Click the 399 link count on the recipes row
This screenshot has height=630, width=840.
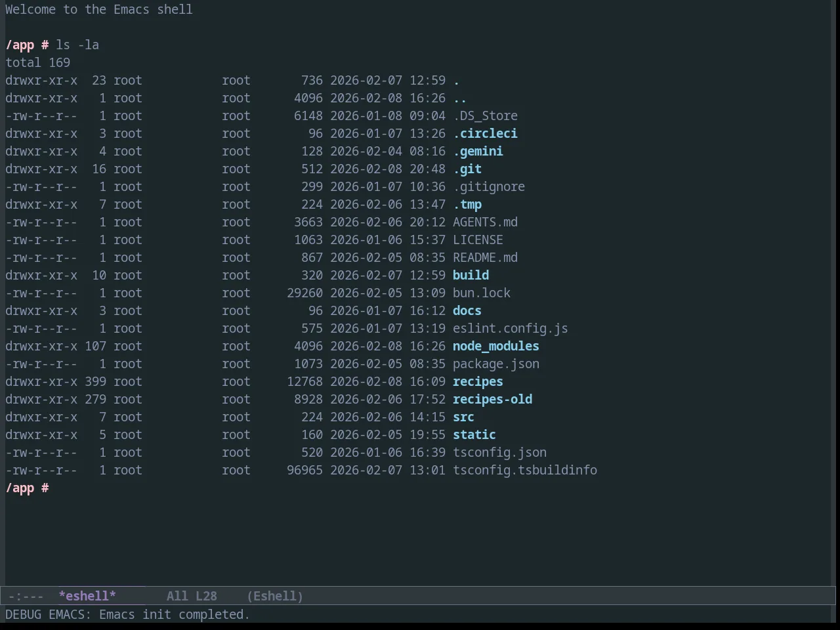tap(95, 381)
